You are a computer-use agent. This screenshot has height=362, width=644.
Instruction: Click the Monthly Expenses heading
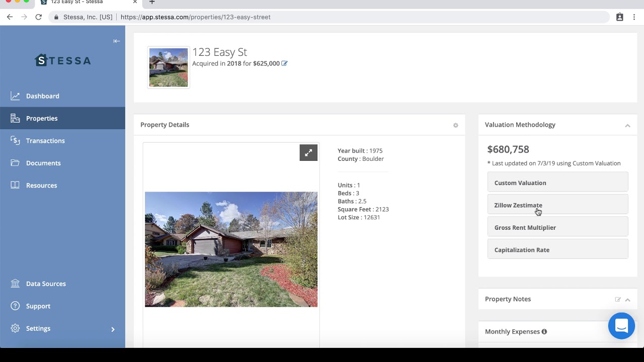[x=512, y=332]
